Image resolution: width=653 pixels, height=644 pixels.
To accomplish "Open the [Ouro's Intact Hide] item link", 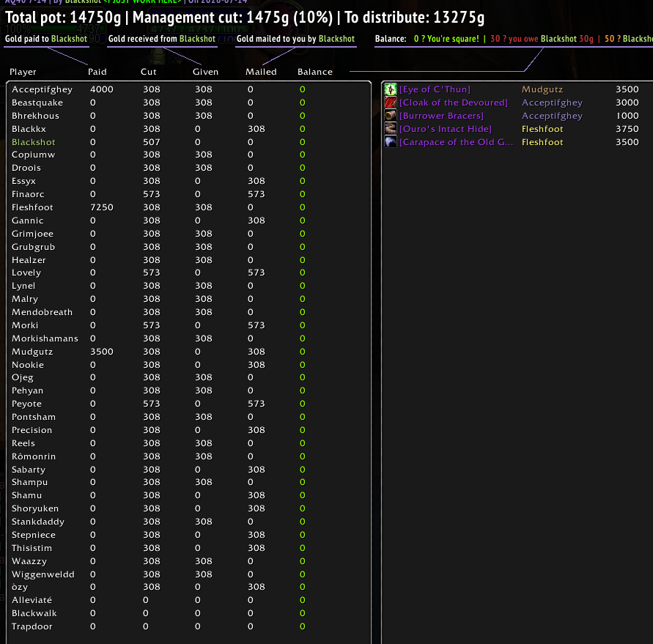I will (446, 129).
